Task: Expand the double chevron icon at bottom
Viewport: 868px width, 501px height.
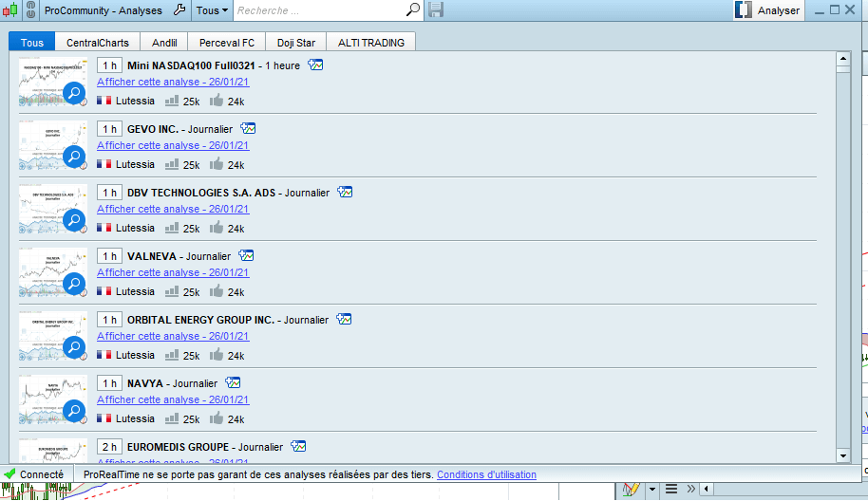Action: pyautogui.click(x=690, y=489)
